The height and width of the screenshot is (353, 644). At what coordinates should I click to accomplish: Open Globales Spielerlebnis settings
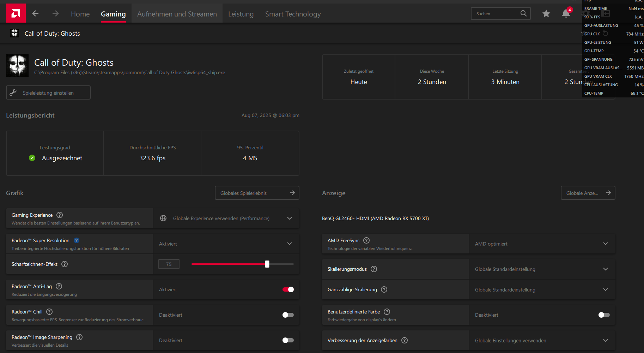pyautogui.click(x=257, y=193)
